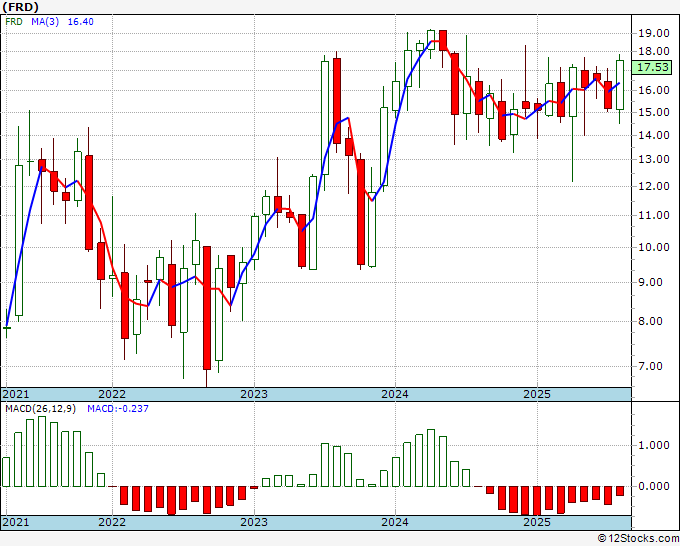680x546 pixels.
Task: Click the latest green candlestick near 17.53
Action: [x=620, y=85]
